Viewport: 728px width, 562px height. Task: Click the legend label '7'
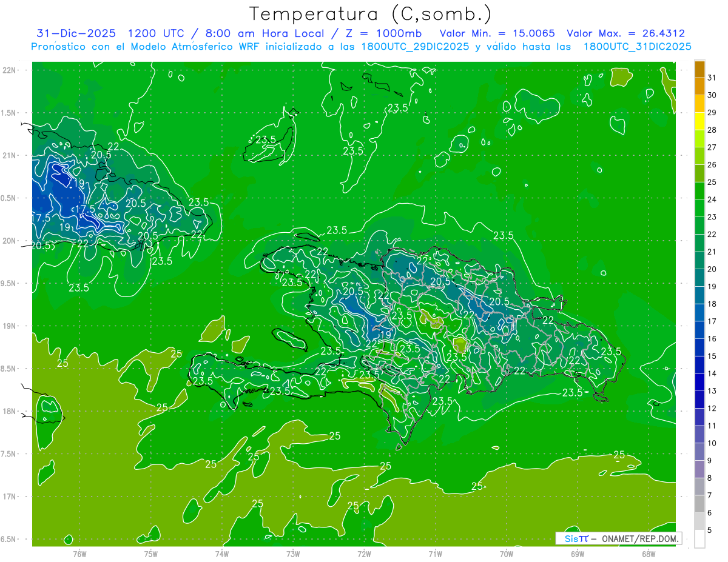(710, 495)
